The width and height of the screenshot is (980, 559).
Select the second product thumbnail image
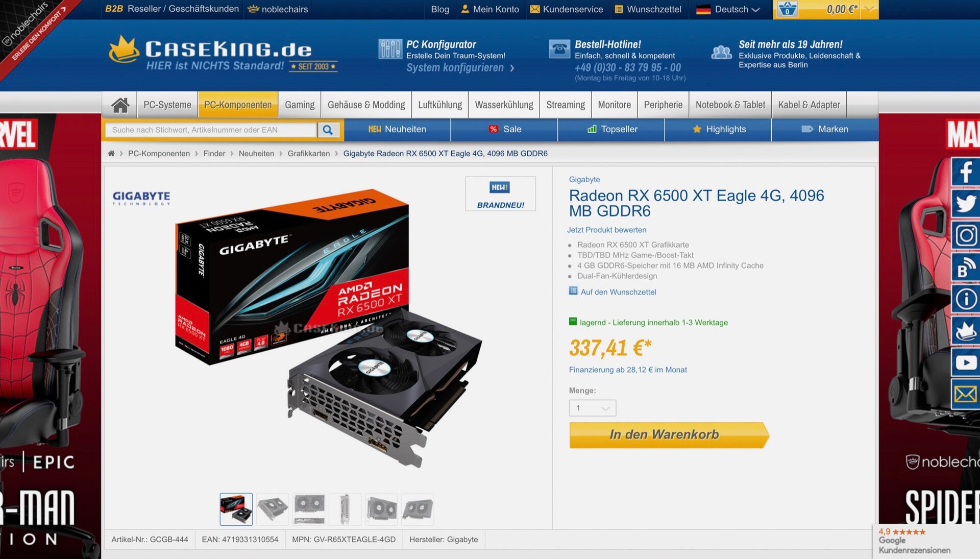[273, 509]
